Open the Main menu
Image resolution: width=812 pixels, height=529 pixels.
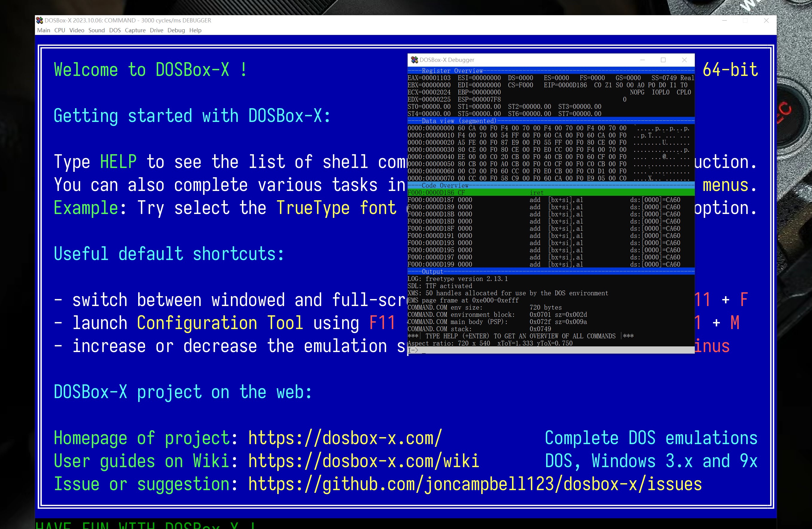[44, 30]
